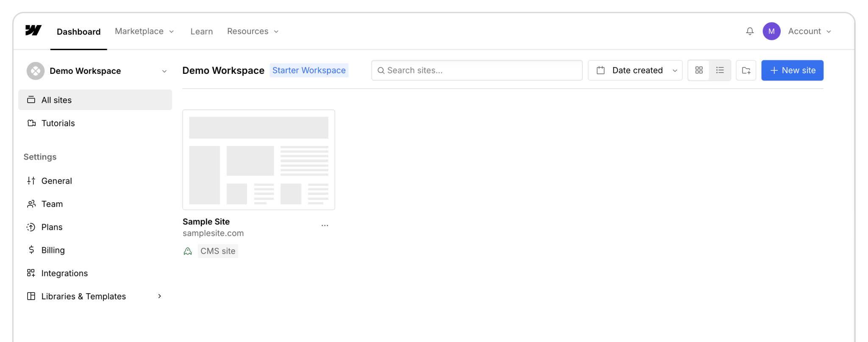Focus the Search sites field
Screen dimensions: 868x342
(x=477, y=70)
